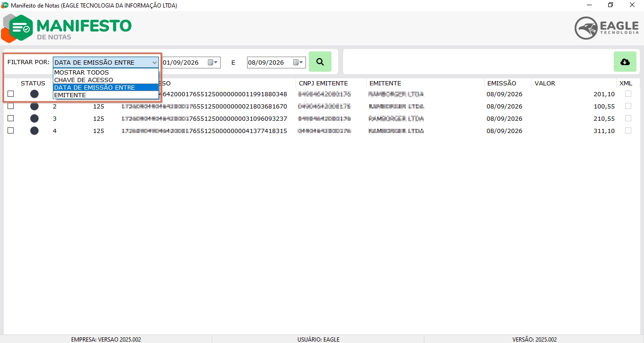Close the Manifesto de Notas window

[x=632, y=5]
